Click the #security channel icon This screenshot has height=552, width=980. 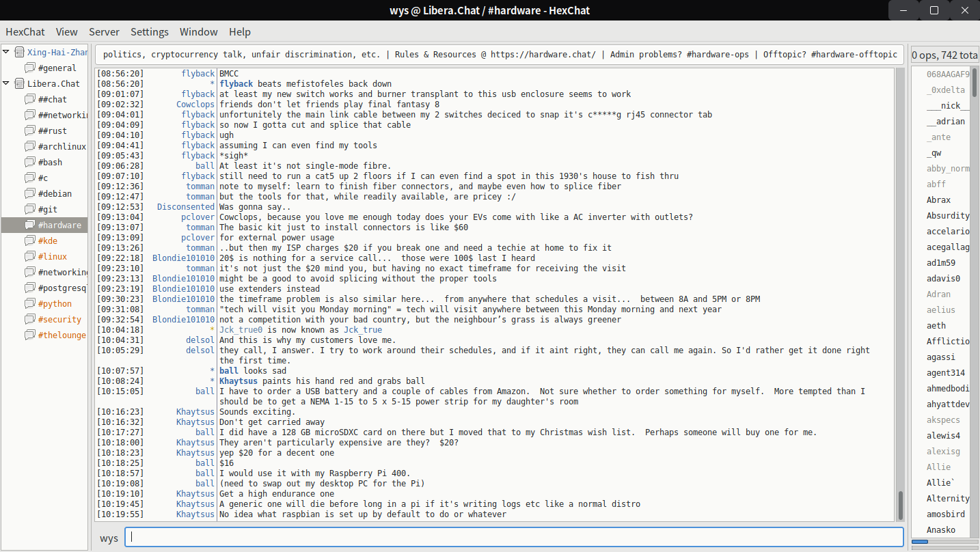point(30,319)
